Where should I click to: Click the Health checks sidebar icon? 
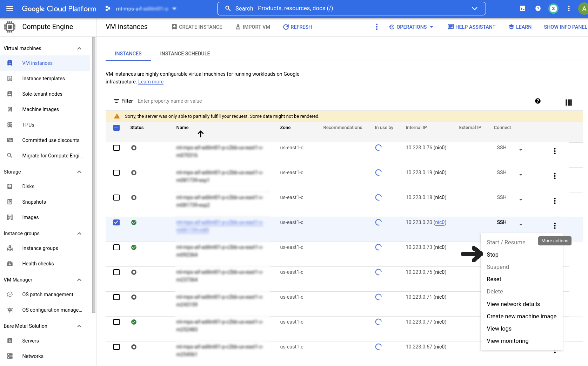pyautogui.click(x=10, y=264)
